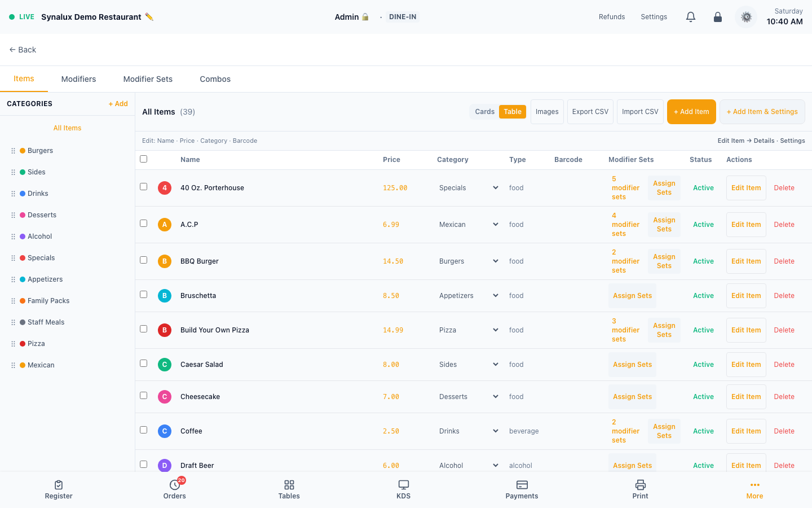Screen dimensions: 812x508
Task: Click the green avatar for Caesar Salad
Action: (x=165, y=365)
